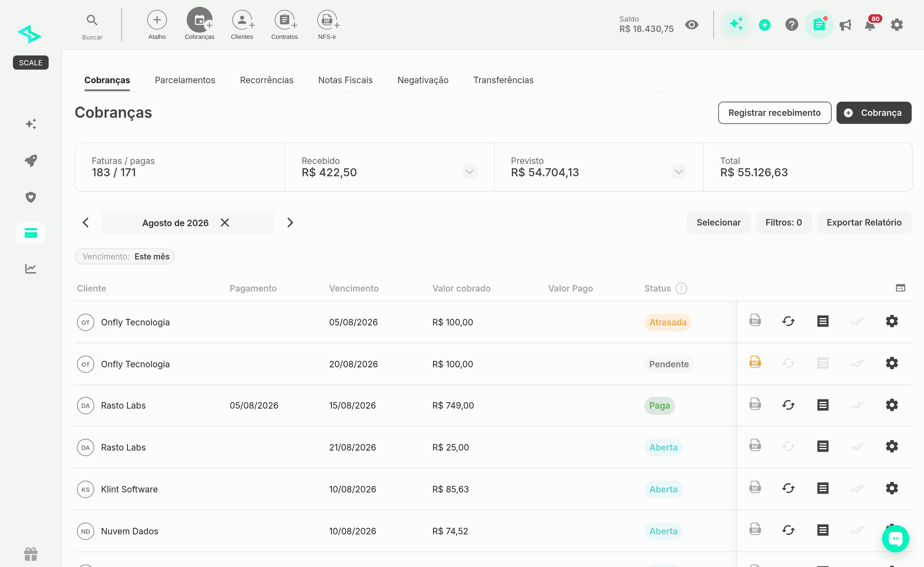Open details list icon for Nuvem Dados row
This screenshot has width=924, height=567.
[823, 530]
